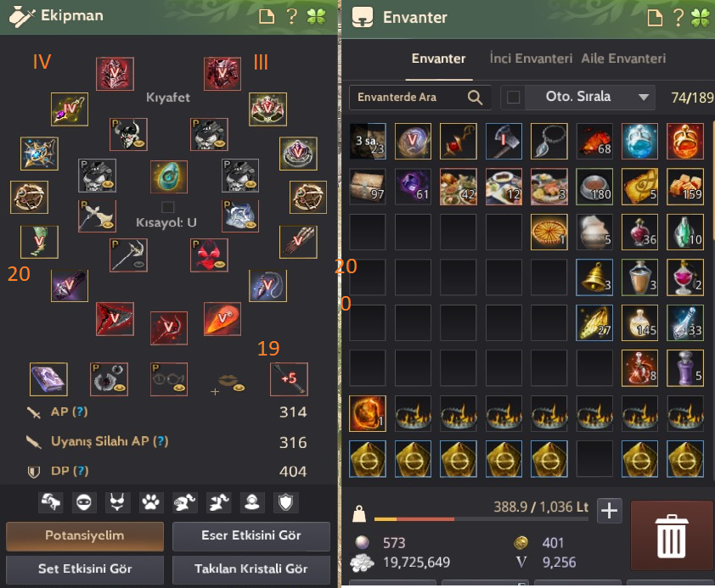This screenshot has height=588, width=715.
Task: Click Takılan Kristali Gör button
Action: click(251, 568)
